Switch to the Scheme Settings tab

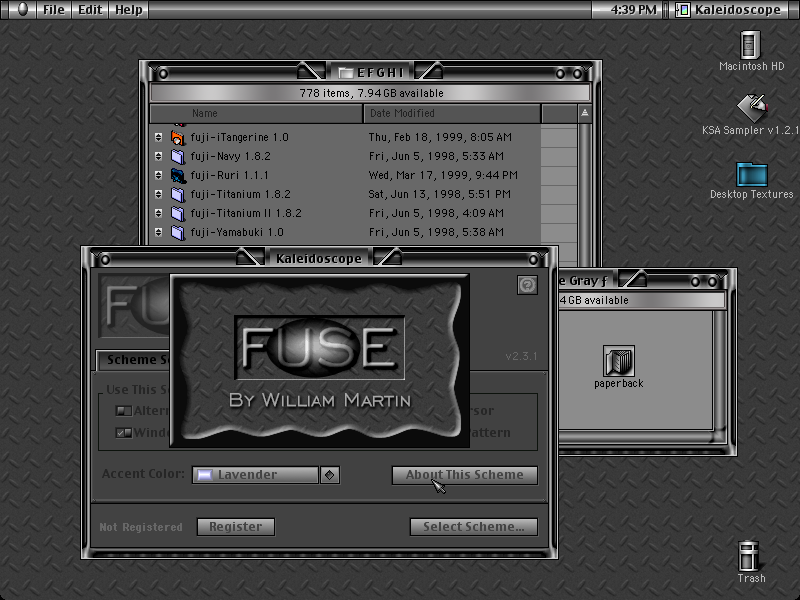click(x=134, y=360)
